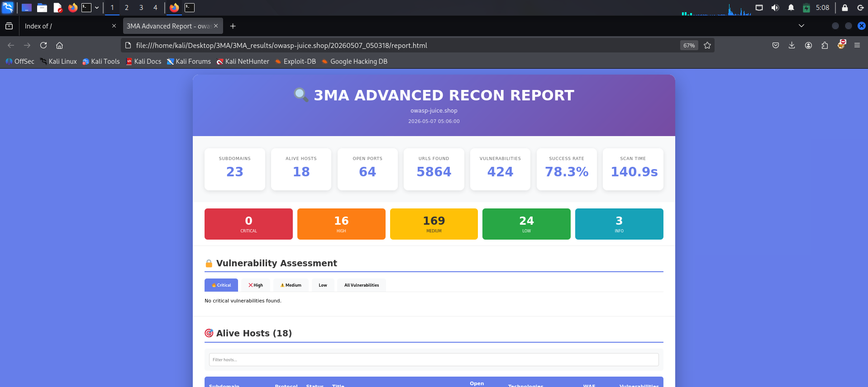Open the OffSec bookmark
The width and height of the screenshot is (868, 387).
pyautogui.click(x=20, y=61)
